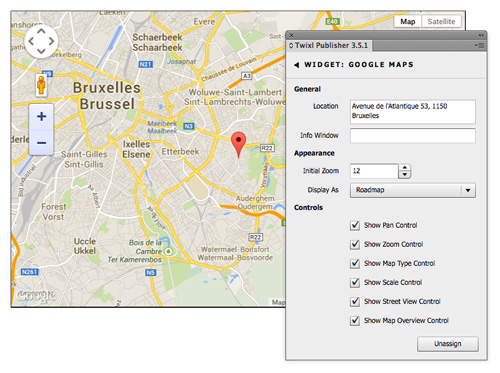Toggle Show Map Overview Control checkbox
Viewport: 500px width, 373px height.
(355, 321)
